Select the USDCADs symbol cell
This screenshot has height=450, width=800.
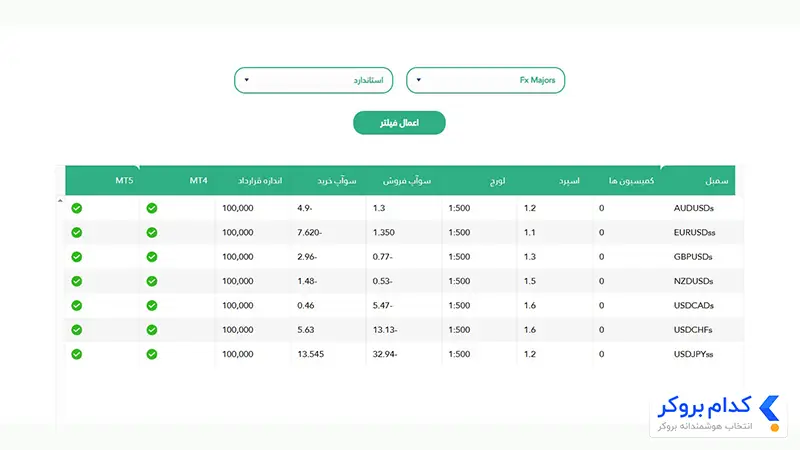pos(693,306)
